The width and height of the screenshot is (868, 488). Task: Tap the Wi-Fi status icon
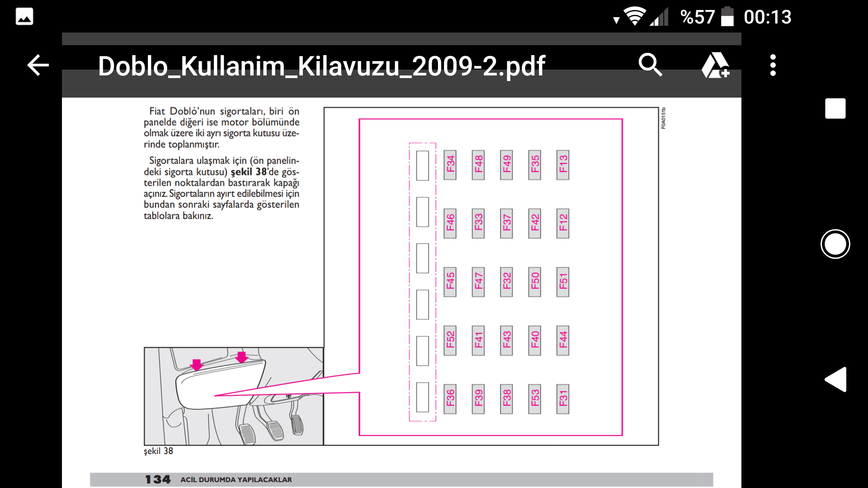click(635, 17)
